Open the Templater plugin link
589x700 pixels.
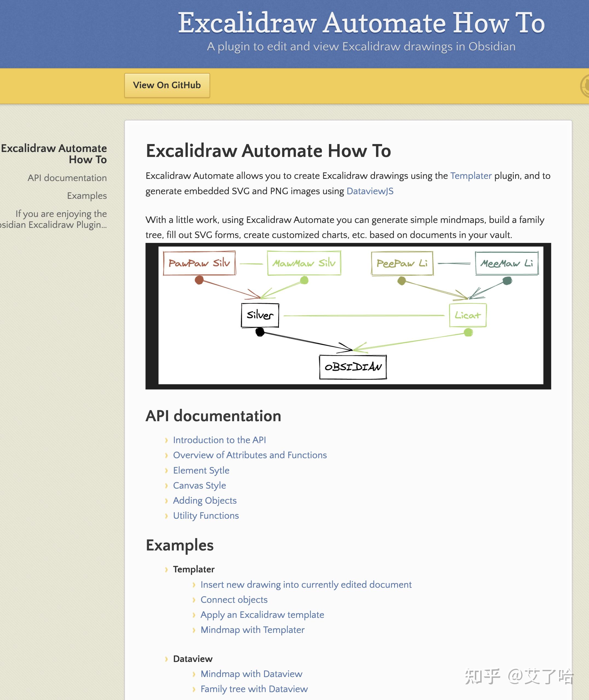tap(470, 176)
